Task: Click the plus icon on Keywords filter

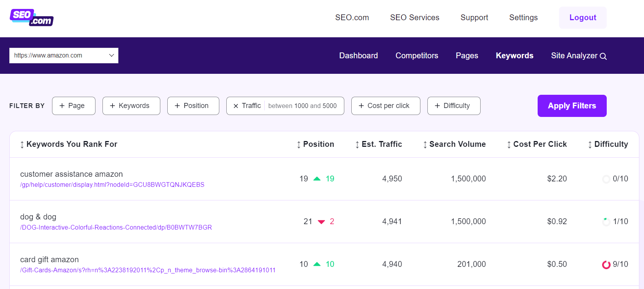Action: (x=113, y=106)
